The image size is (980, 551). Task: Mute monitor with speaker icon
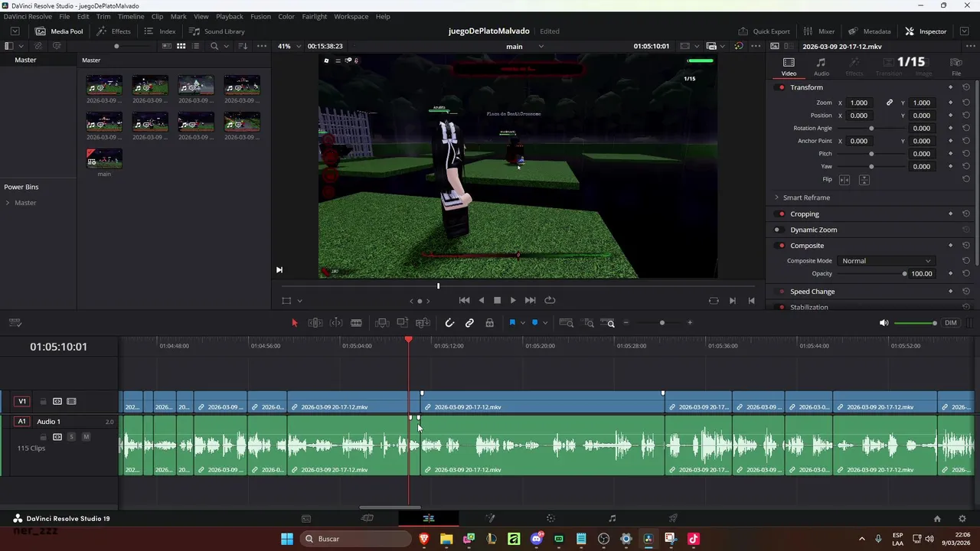[884, 323]
